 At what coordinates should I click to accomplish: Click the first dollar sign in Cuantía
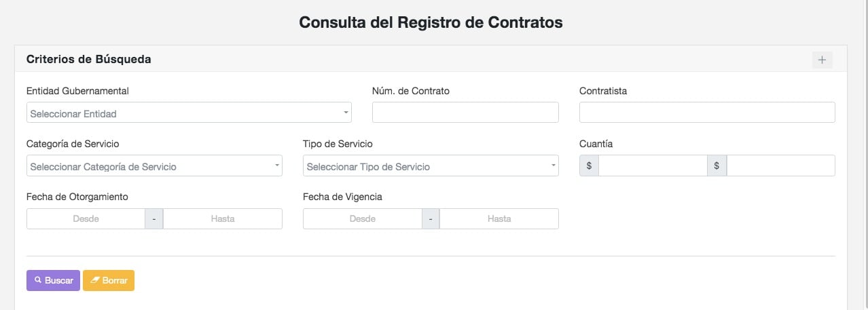point(589,166)
